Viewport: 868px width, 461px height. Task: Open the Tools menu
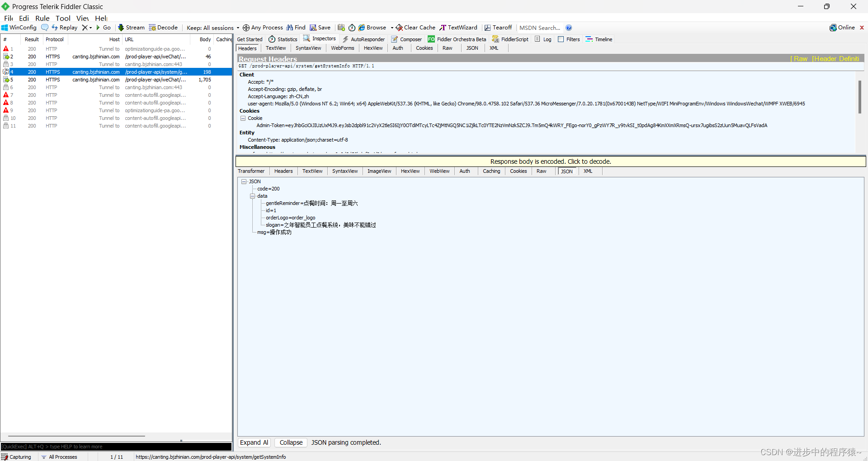[63, 18]
